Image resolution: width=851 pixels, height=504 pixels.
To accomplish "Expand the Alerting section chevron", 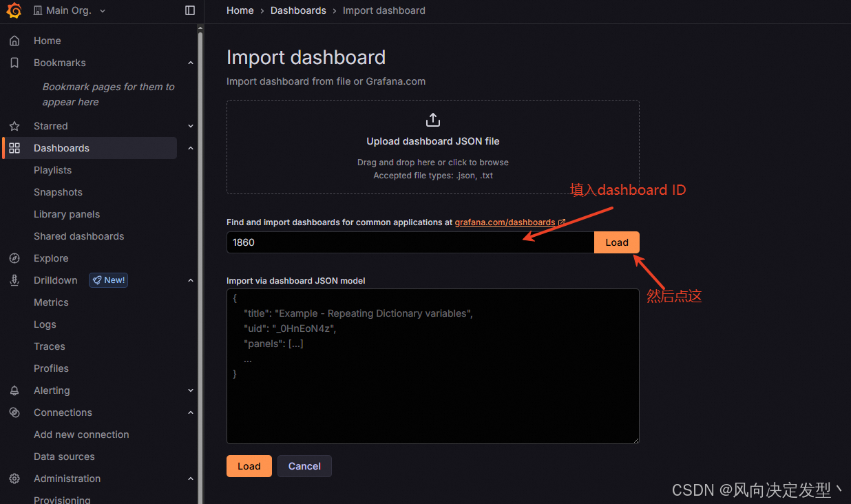I will (191, 390).
